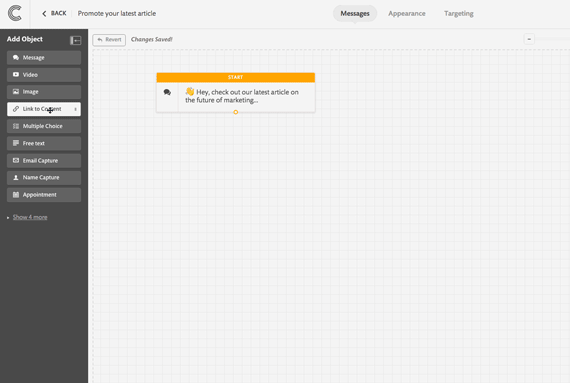Image resolution: width=570 pixels, height=383 pixels.
Task: Click the Revert button
Action: [109, 40]
